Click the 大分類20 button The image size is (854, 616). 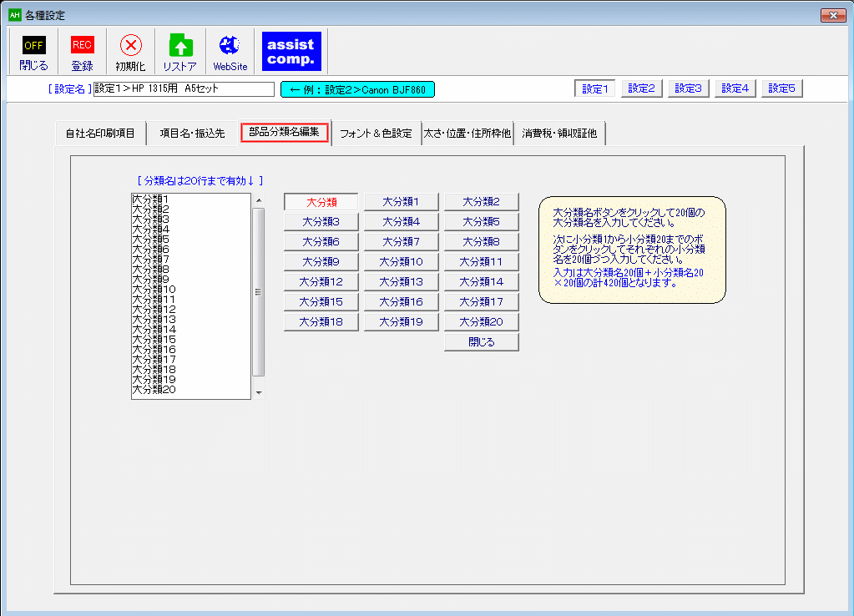click(x=481, y=321)
